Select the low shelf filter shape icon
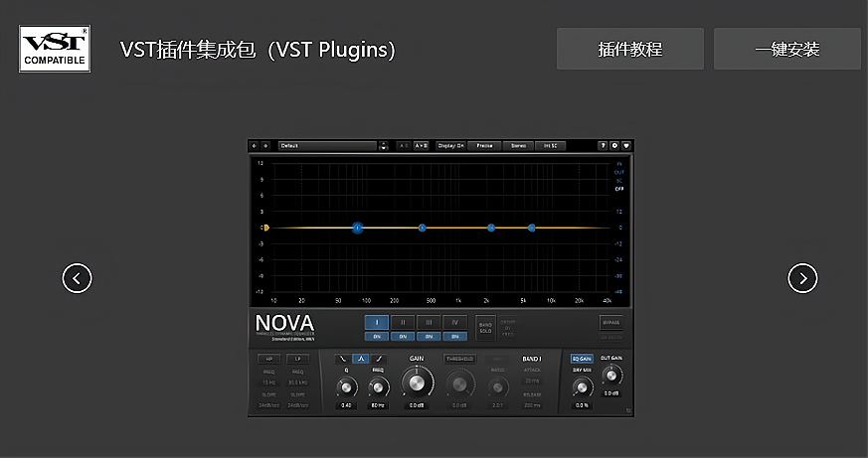Viewport: 868px width, 458px height. [x=344, y=359]
